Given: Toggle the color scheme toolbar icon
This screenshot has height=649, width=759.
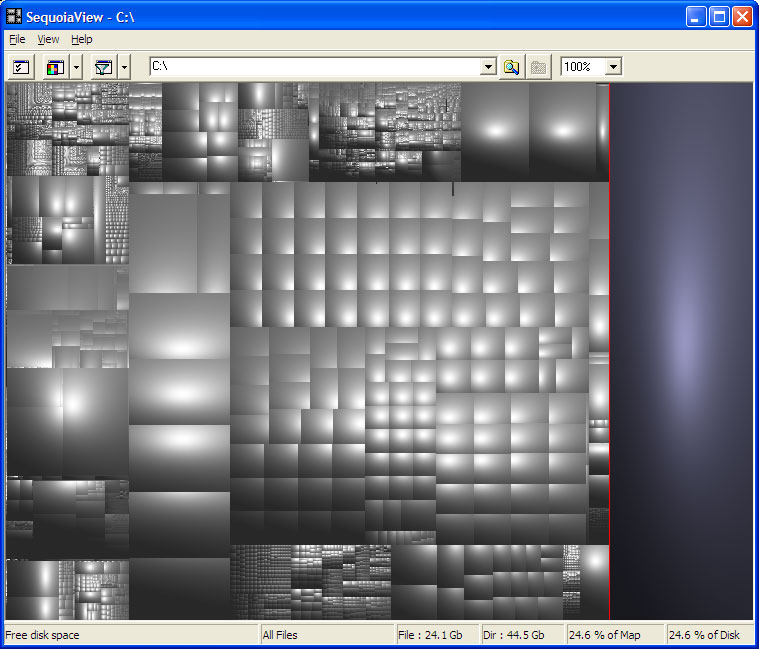Looking at the screenshot, I should 55,67.
